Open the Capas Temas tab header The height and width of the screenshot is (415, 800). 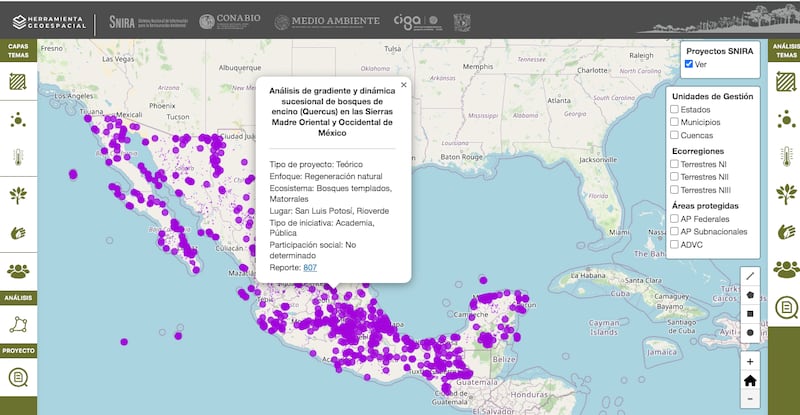pyautogui.click(x=18, y=52)
